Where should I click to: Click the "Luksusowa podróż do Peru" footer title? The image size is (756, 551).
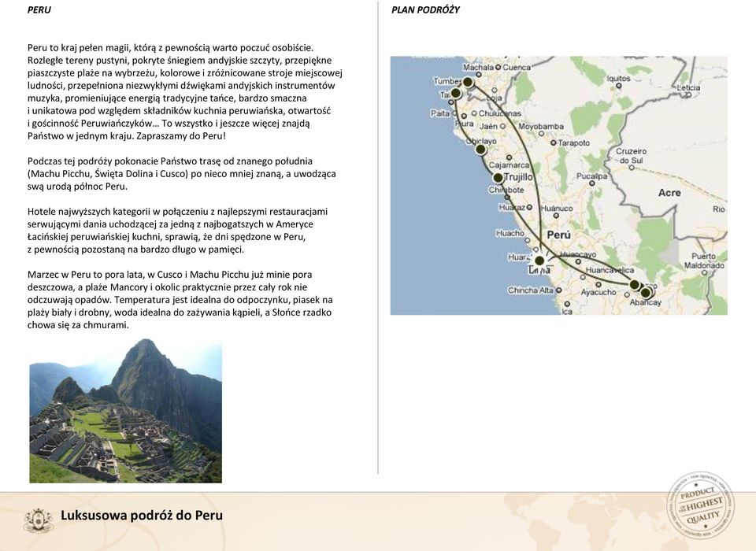pos(142,516)
